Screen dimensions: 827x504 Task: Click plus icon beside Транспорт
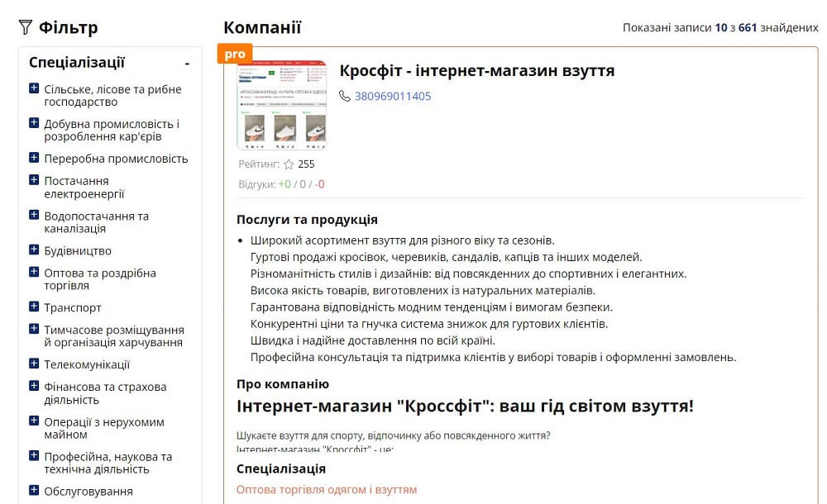(x=34, y=307)
